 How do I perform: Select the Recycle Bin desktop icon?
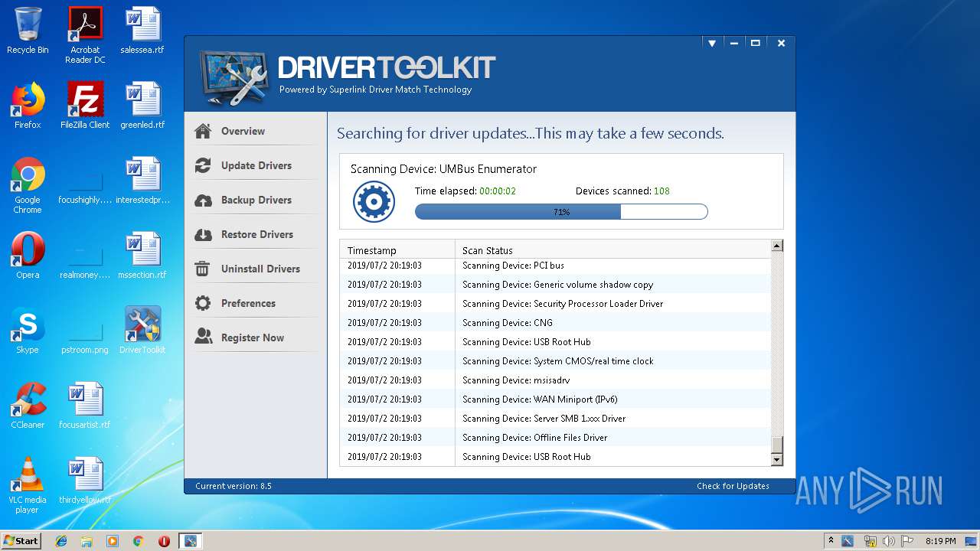click(x=28, y=31)
